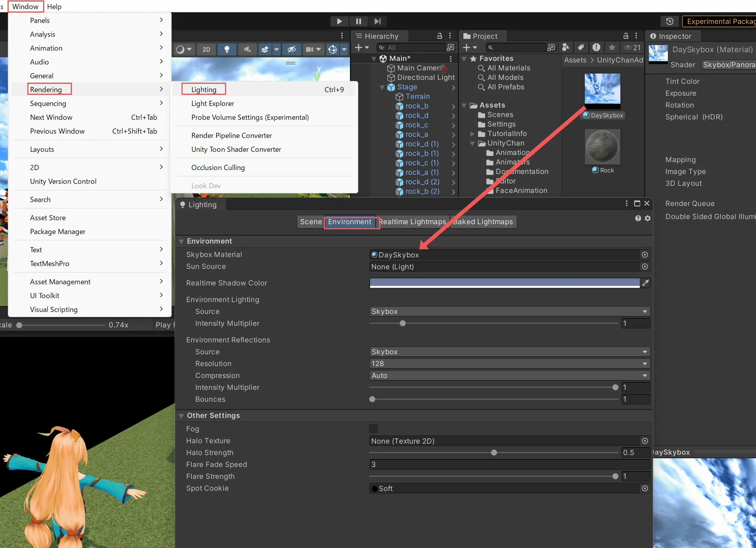Click the Realtime Shadow Color swatch
The image size is (756, 548).
504,283
